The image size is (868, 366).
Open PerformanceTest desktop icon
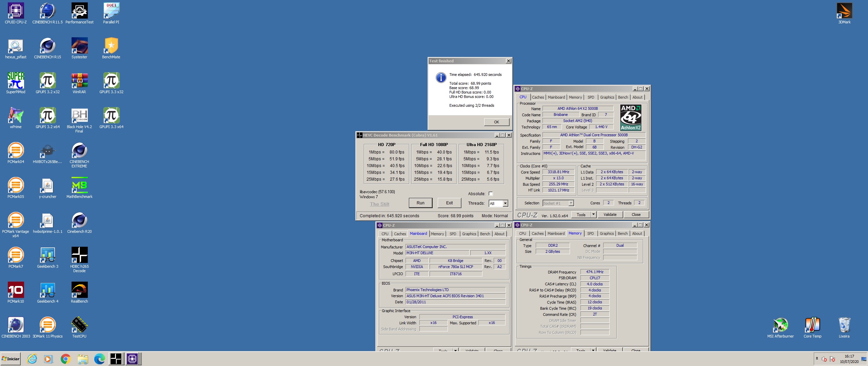79,14
